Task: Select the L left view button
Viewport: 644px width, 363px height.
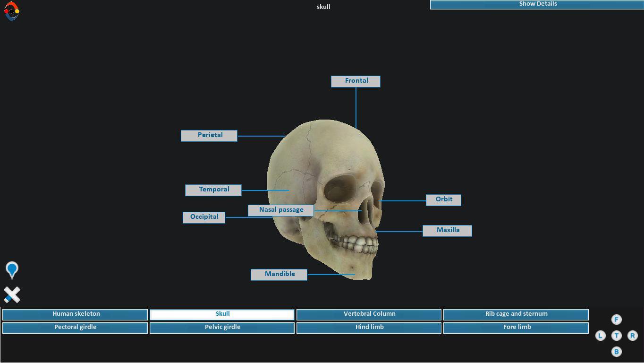Action: click(x=600, y=336)
